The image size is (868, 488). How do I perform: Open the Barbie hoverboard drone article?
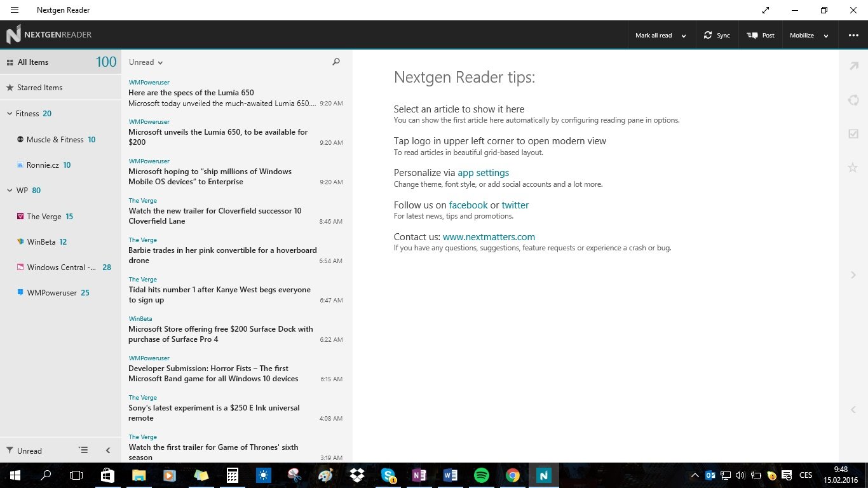236,250
